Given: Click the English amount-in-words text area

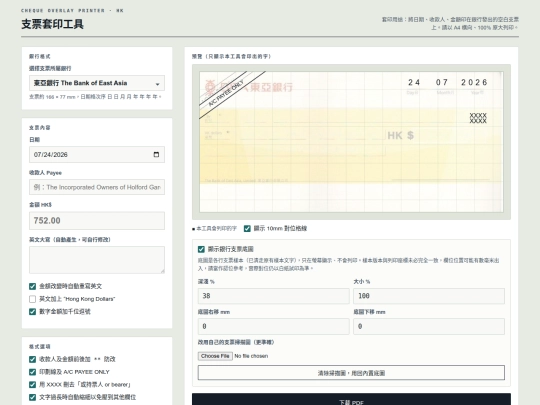Looking at the screenshot, I should click(x=97, y=260).
